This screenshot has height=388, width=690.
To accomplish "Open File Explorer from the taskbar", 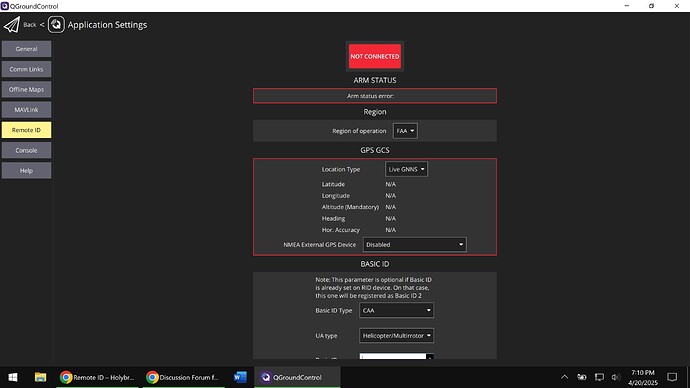I will pos(40,377).
